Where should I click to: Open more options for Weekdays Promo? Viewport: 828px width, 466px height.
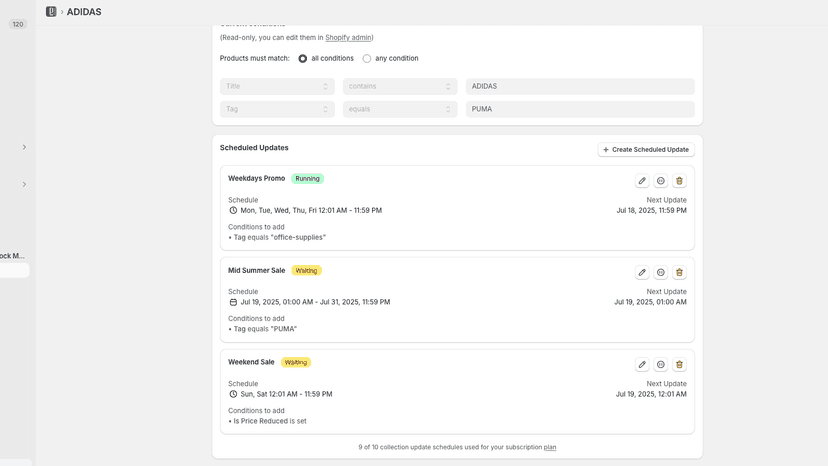click(x=661, y=181)
